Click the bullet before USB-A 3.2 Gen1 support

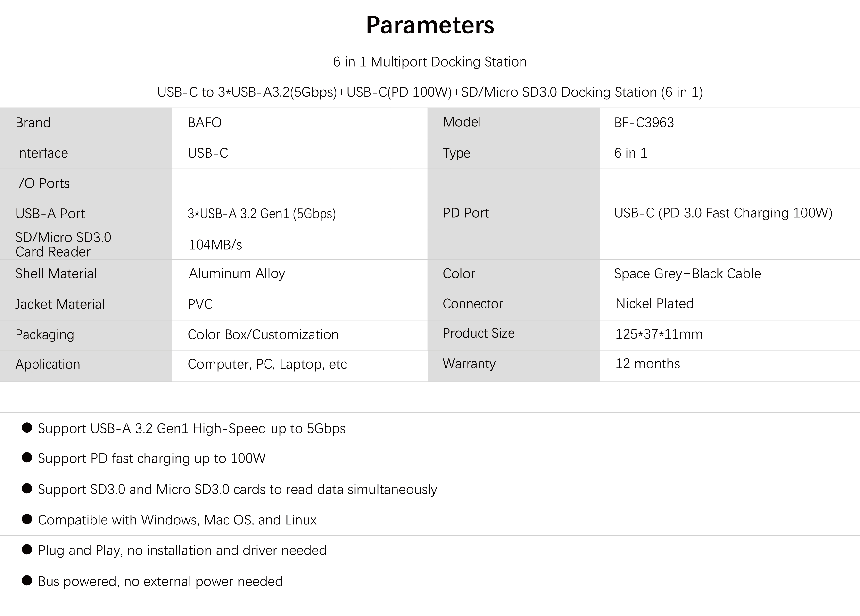pos(27,427)
